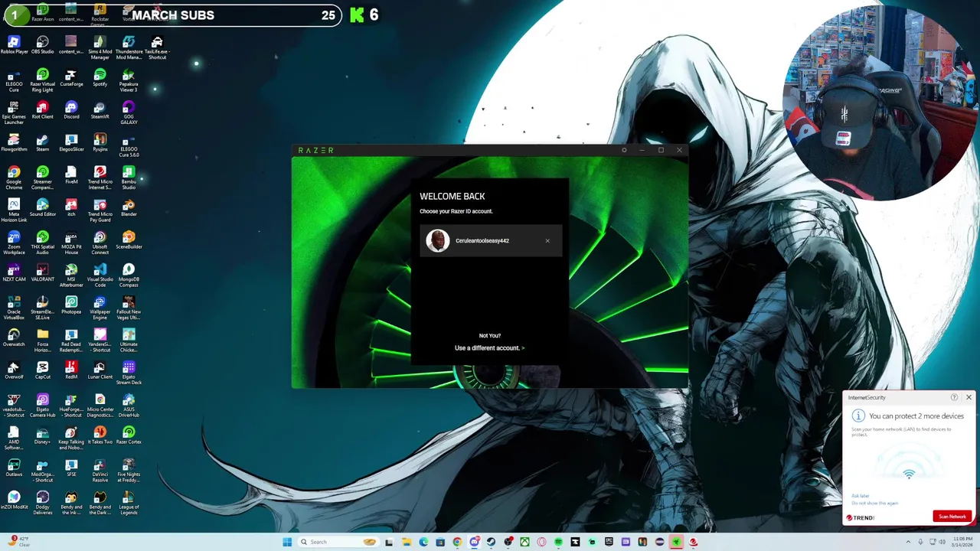Screen dimensions: 980x551
Task: Select Lunar Client desktop icon
Action: tap(100, 370)
